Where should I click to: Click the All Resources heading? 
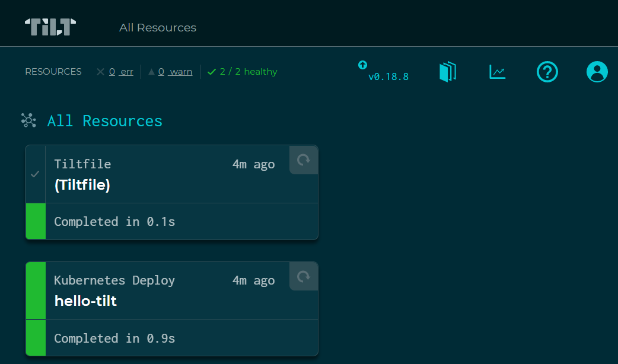tap(105, 121)
